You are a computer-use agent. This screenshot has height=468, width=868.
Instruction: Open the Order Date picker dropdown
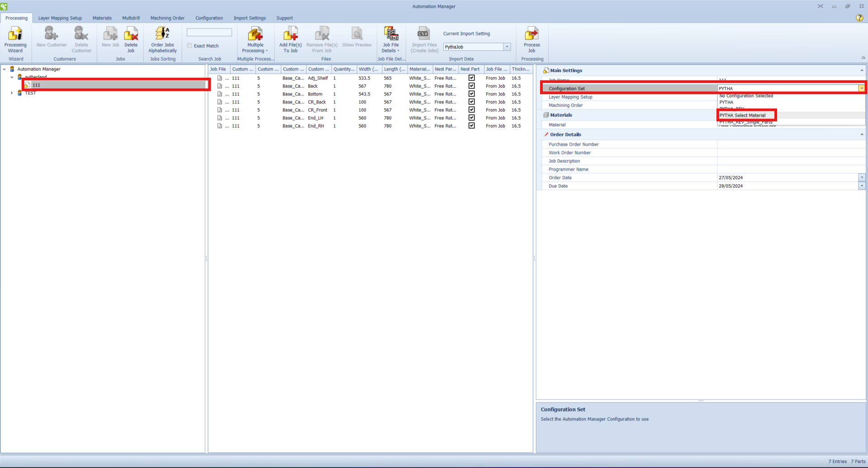click(861, 177)
